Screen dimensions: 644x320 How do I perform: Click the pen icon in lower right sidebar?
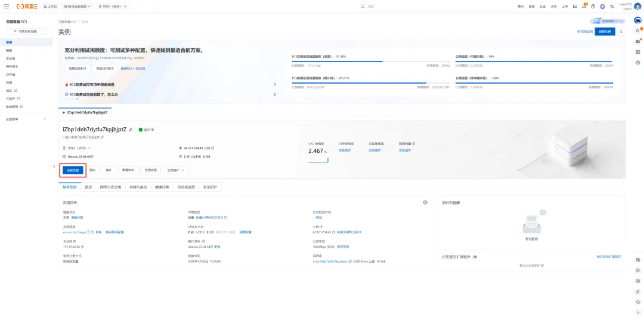[x=638, y=291]
